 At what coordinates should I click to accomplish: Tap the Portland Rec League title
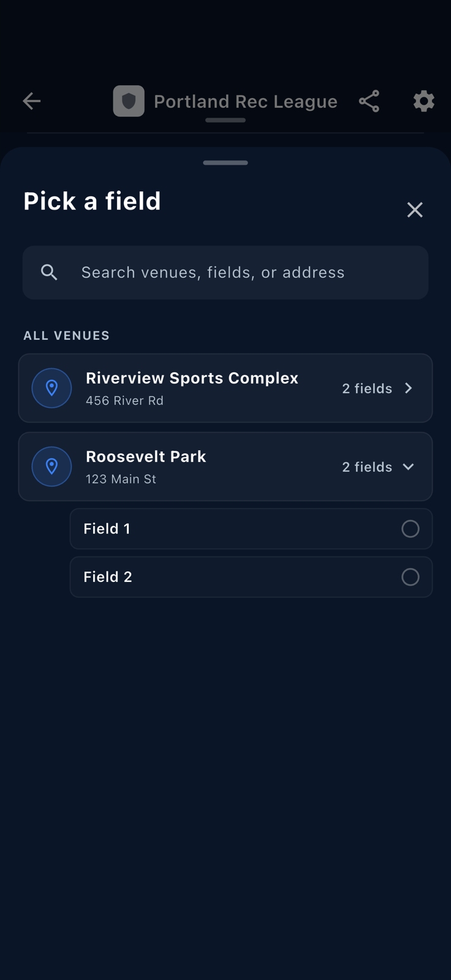(246, 101)
